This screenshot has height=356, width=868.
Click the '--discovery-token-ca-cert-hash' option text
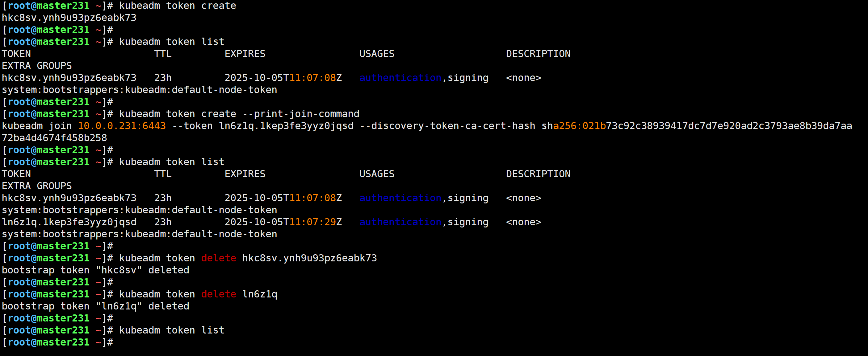coord(447,126)
